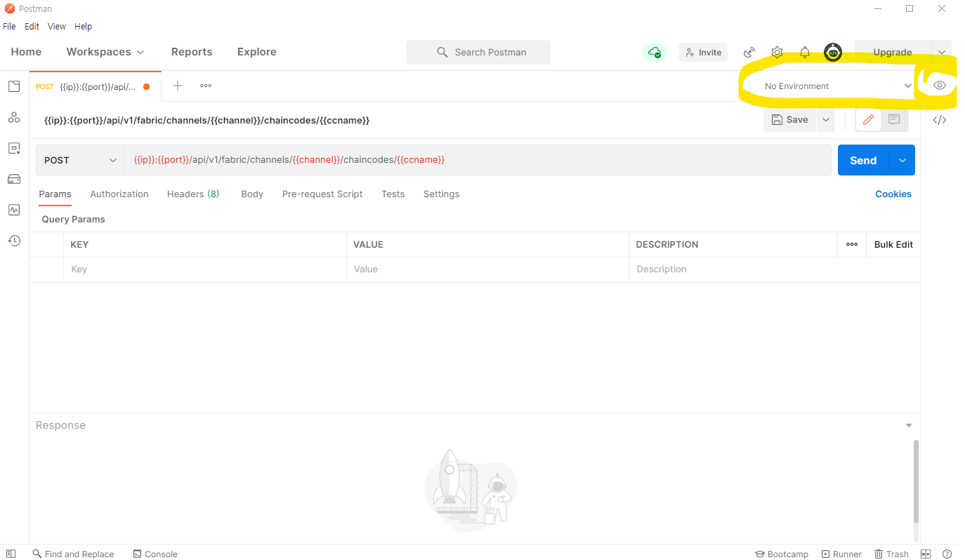Image resolution: width=965 pixels, height=560 pixels.
Task: Click the Send button
Action: pos(863,160)
